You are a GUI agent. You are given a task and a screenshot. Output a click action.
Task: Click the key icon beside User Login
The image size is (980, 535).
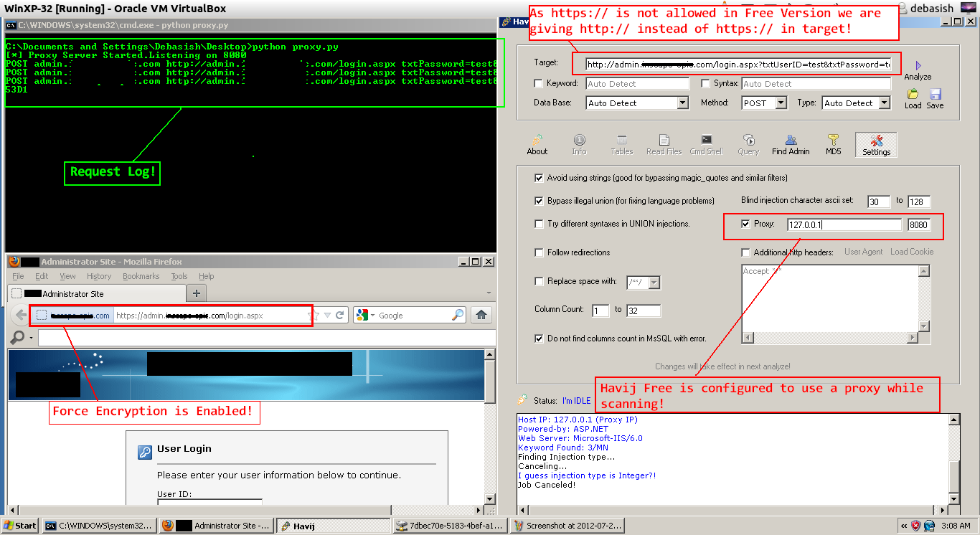(145, 452)
